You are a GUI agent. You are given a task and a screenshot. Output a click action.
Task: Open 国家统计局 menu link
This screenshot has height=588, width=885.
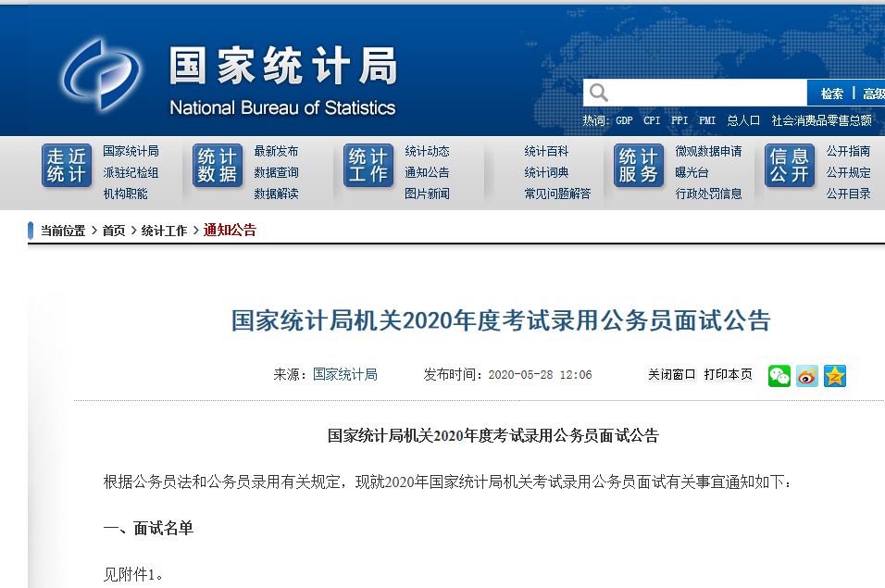pyautogui.click(x=131, y=151)
